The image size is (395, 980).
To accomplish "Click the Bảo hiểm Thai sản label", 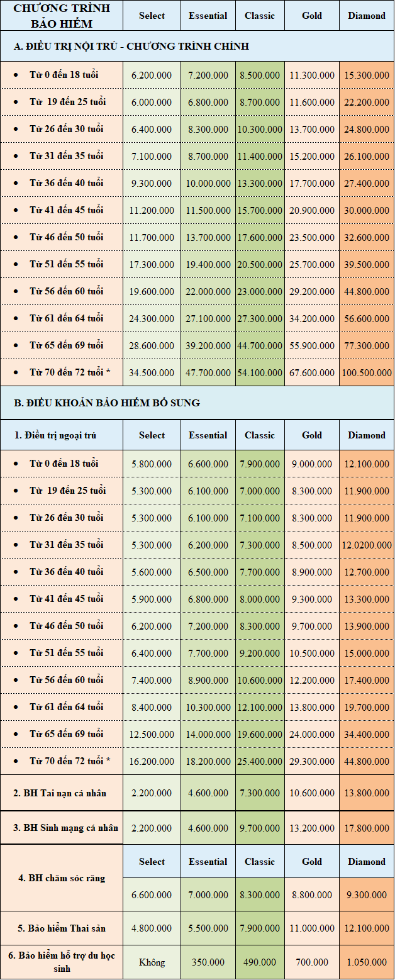I will (62, 928).
